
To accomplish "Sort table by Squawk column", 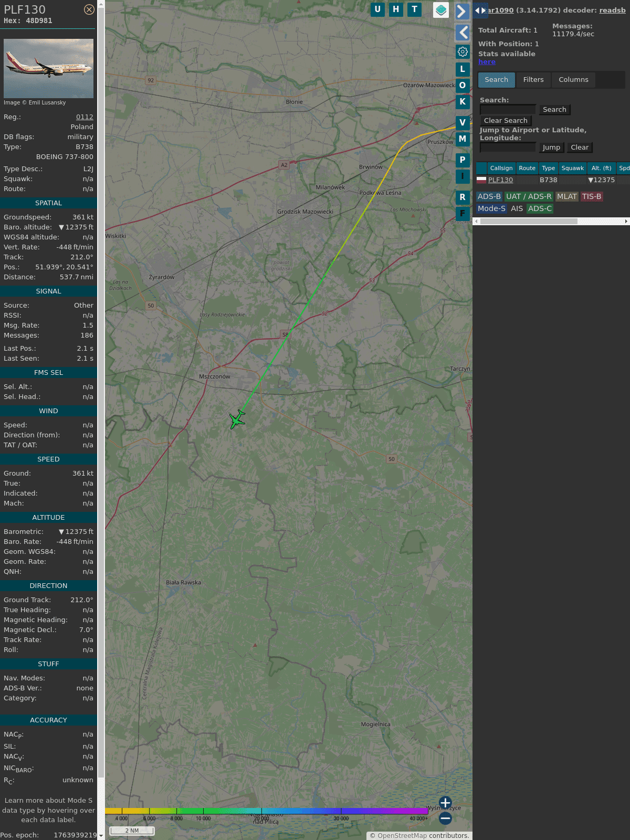I will pos(572,168).
